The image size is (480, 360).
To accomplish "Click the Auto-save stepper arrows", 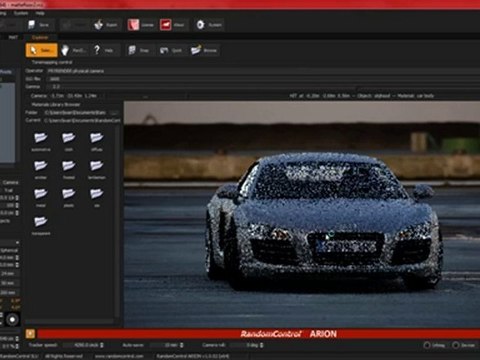I will [182, 345].
